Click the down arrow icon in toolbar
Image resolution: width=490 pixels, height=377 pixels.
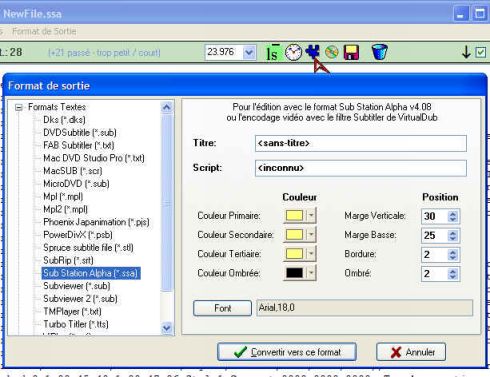(x=466, y=52)
